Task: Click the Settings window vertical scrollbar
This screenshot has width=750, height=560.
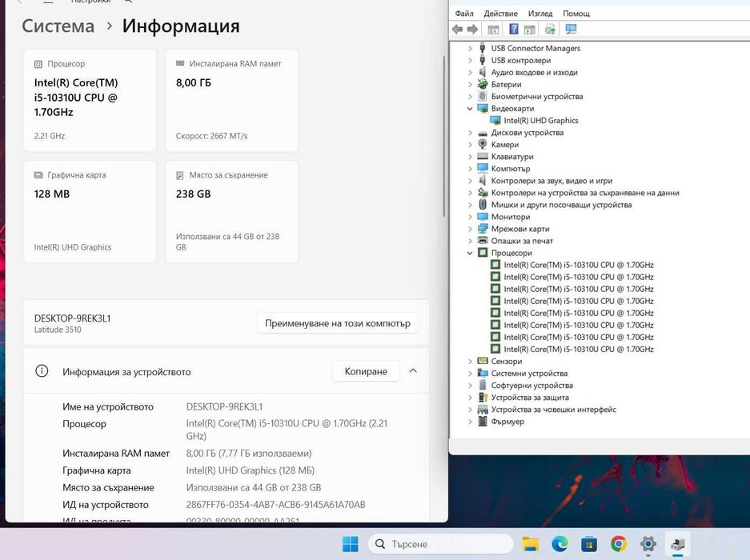Action: pyautogui.click(x=444, y=136)
